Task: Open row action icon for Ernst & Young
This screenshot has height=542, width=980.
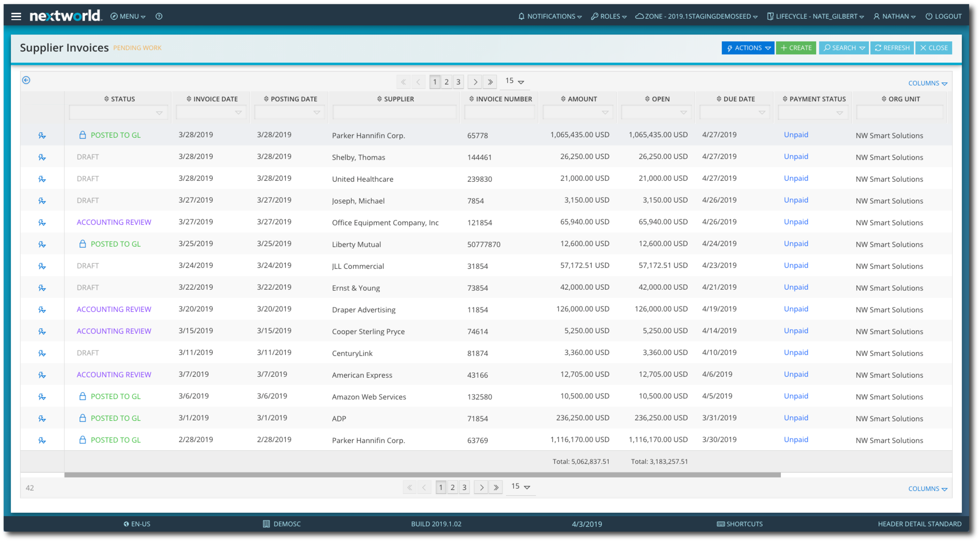Action: pos(42,288)
